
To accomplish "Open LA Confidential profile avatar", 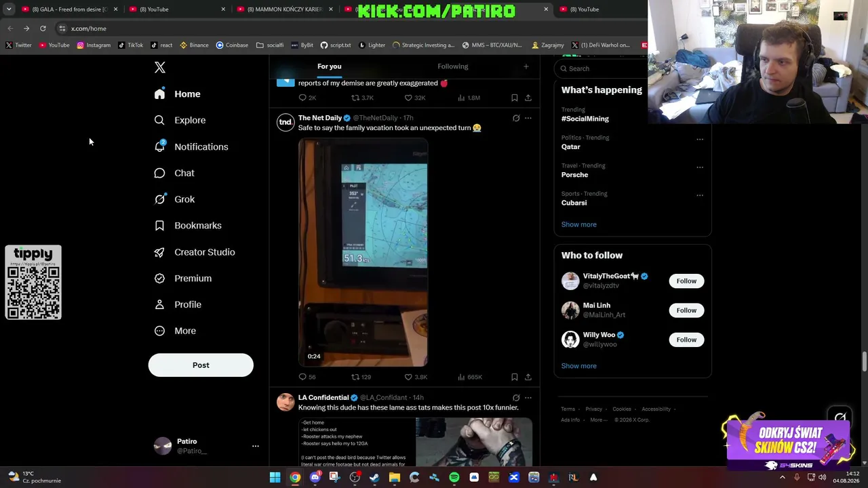I will click(x=285, y=403).
